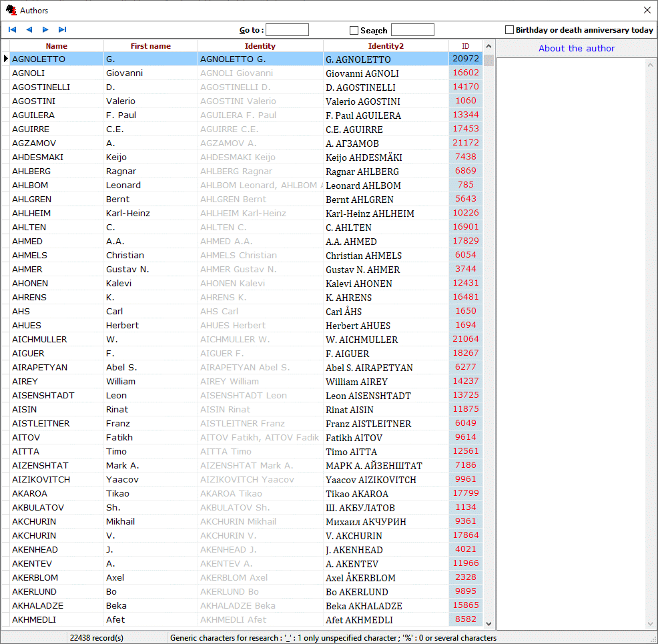658x644 pixels.
Task: Click first name Abel S.
Action: (x=151, y=367)
